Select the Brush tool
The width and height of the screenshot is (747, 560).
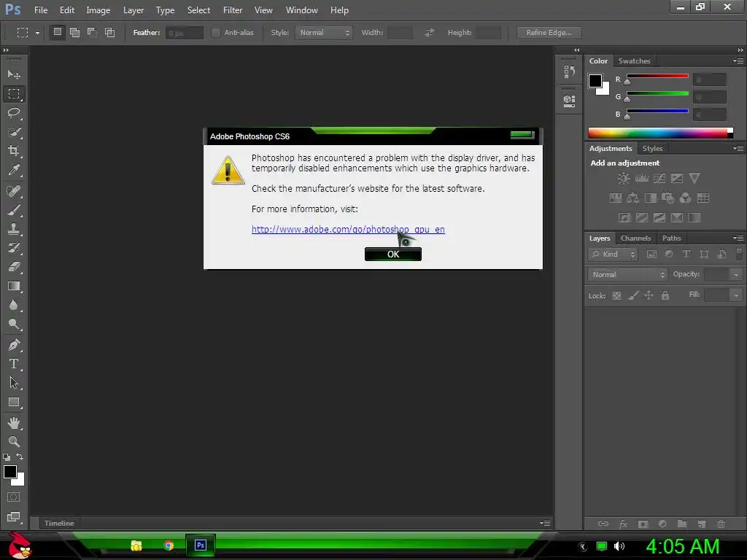click(x=14, y=210)
